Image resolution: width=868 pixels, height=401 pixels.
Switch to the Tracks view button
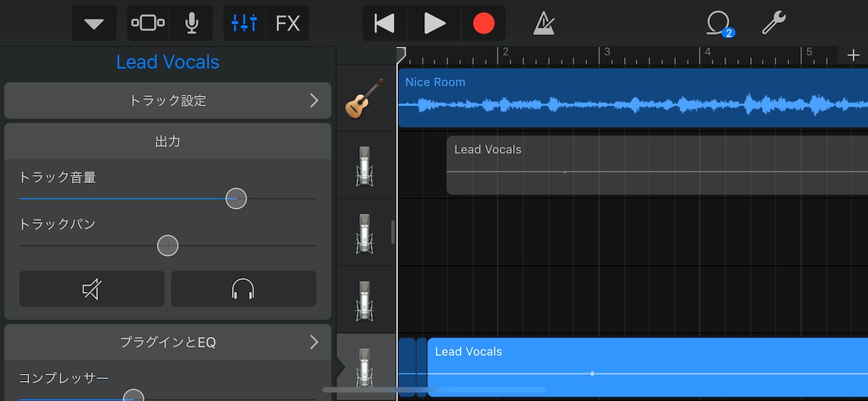point(148,24)
